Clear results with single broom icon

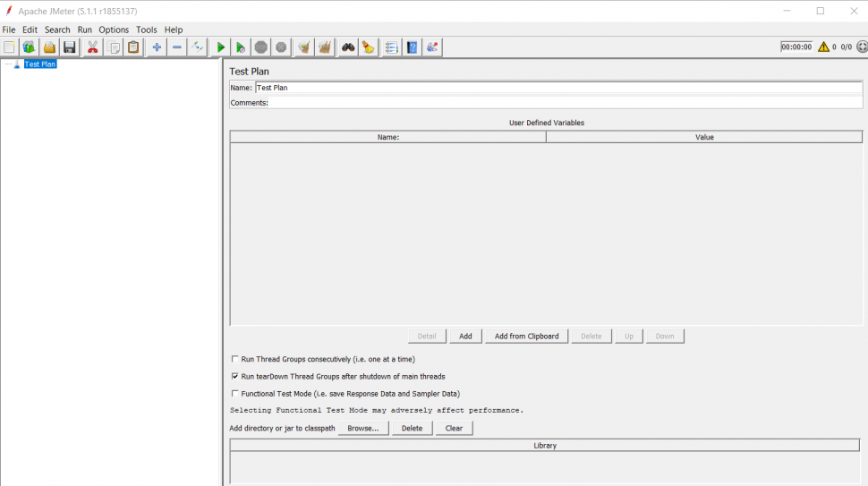304,47
